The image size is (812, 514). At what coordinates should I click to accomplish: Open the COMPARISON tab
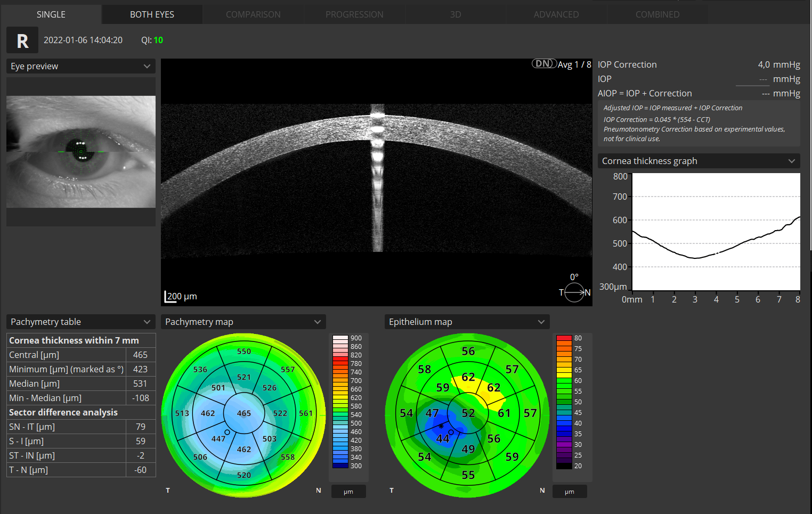pyautogui.click(x=253, y=14)
